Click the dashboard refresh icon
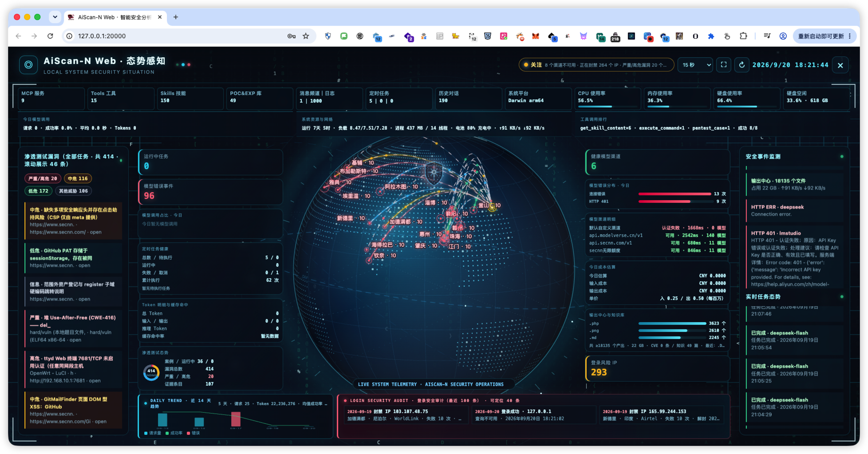Image resolution: width=868 pixels, height=454 pixels. [742, 65]
